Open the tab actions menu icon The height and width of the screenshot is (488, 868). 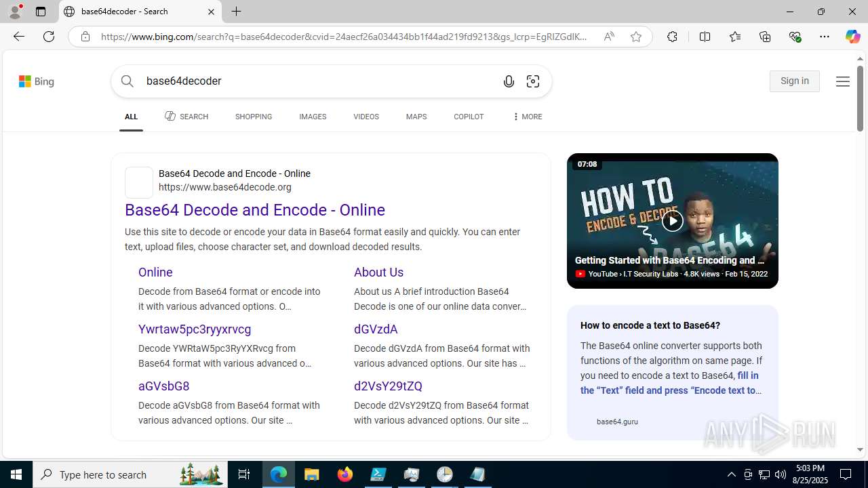click(x=41, y=12)
